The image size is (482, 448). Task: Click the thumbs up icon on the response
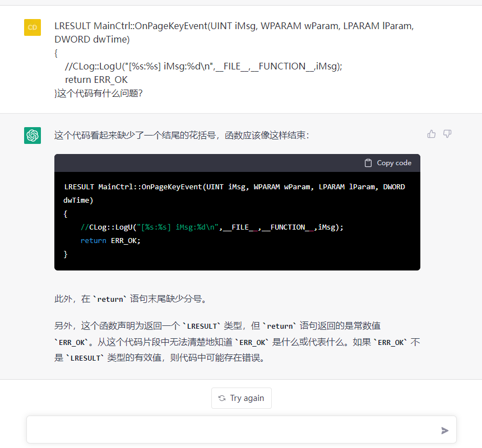tap(432, 134)
